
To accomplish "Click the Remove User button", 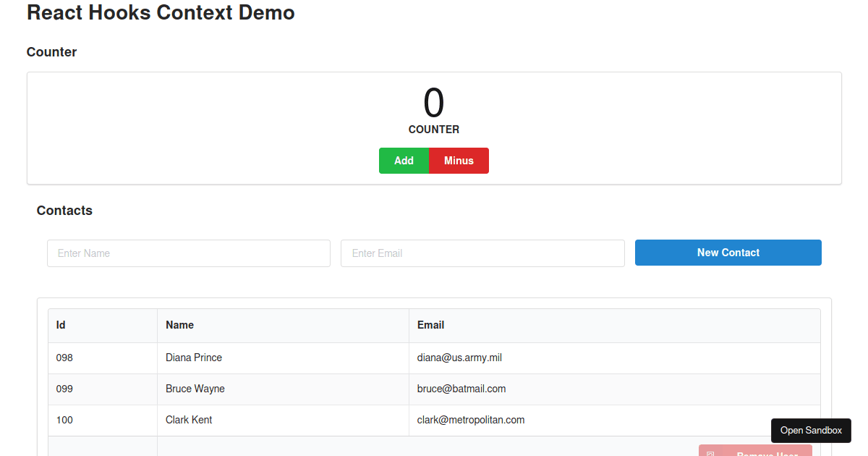I will (755, 452).
